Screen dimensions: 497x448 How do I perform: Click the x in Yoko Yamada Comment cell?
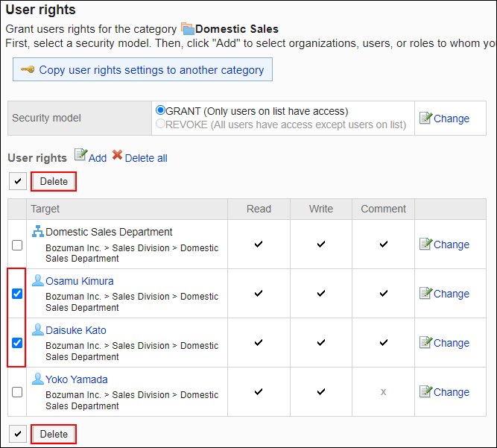pyautogui.click(x=383, y=392)
